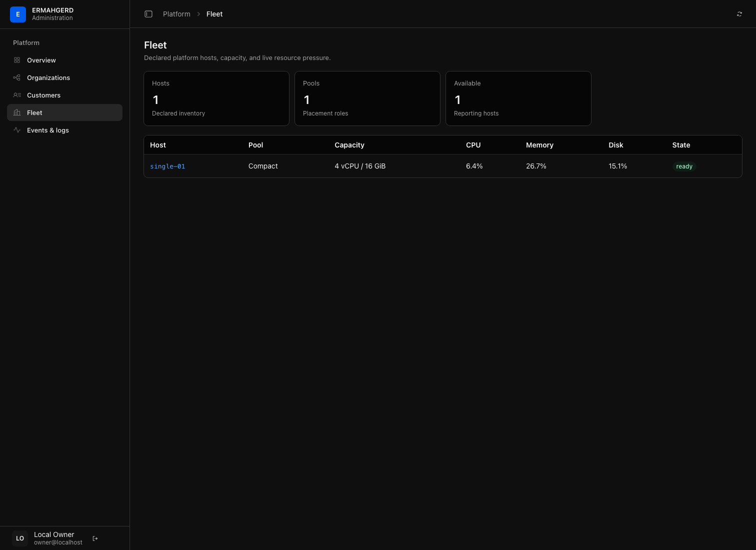Click the Customers people icon
This screenshot has height=550, width=756.
[x=17, y=95]
